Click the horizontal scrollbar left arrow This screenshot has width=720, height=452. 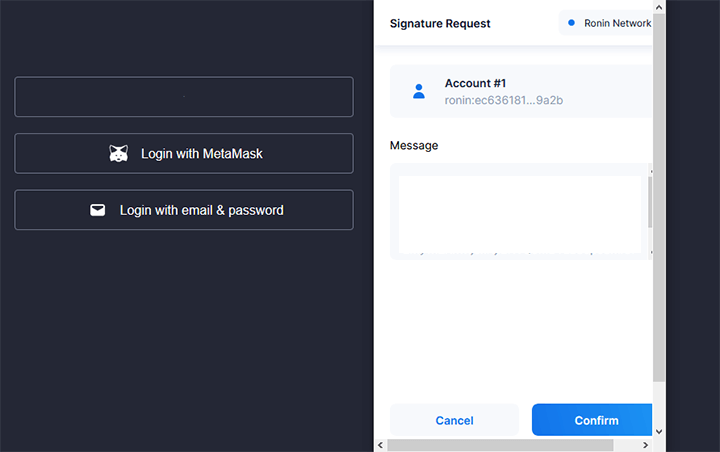pyautogui.click(x=380, y=445)
